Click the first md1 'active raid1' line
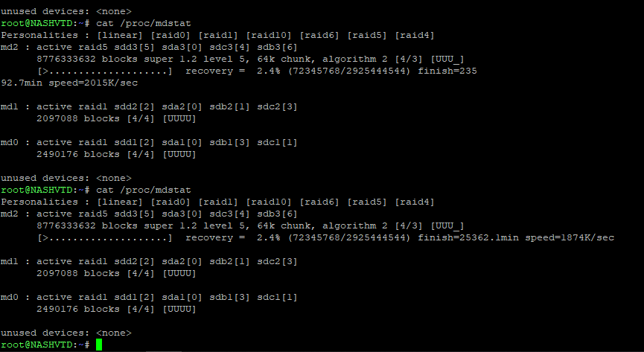The width and height of the screenshot is (644, 352). pos(149,107)
